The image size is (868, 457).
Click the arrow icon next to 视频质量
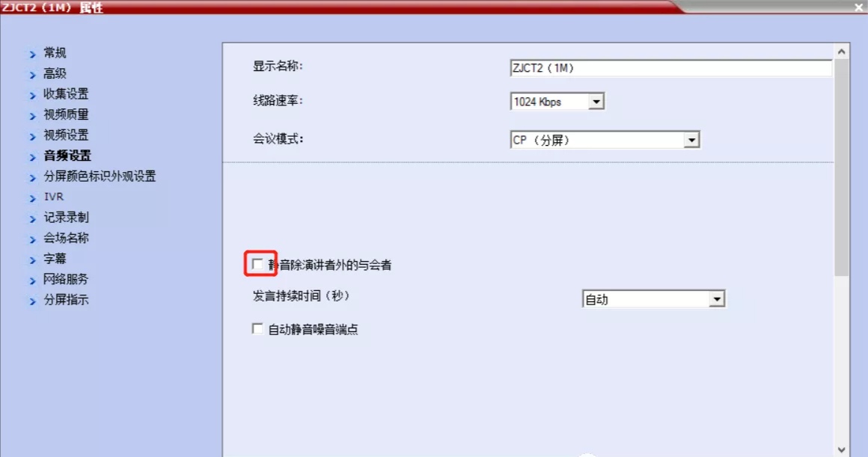33,116
